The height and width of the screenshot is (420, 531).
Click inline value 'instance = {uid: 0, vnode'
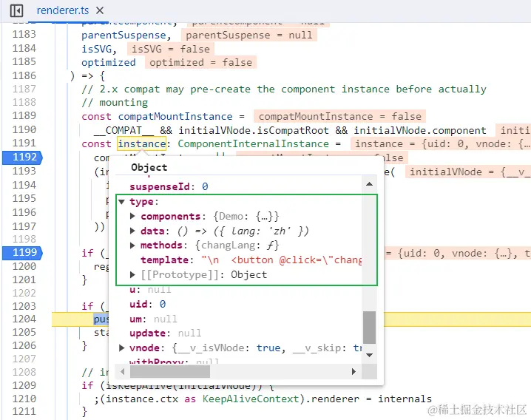click(x=441, y=144)
